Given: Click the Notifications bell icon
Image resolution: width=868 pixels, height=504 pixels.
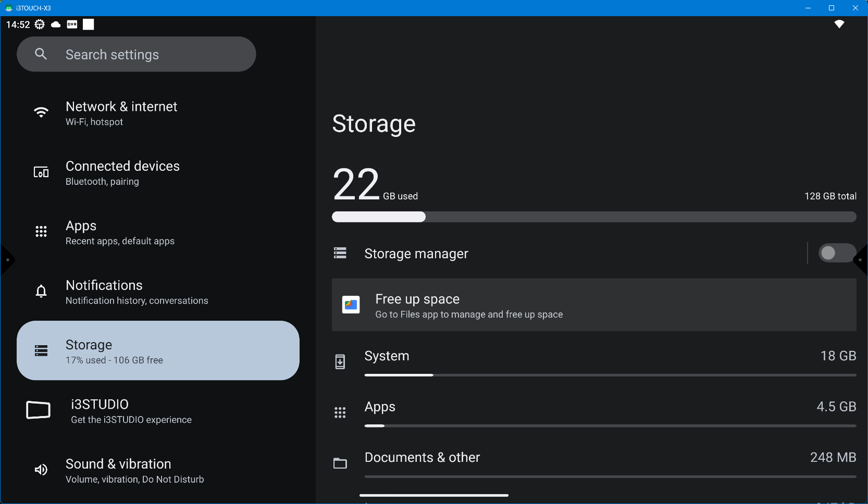Looking at the screenshot, I should [41, 292].
